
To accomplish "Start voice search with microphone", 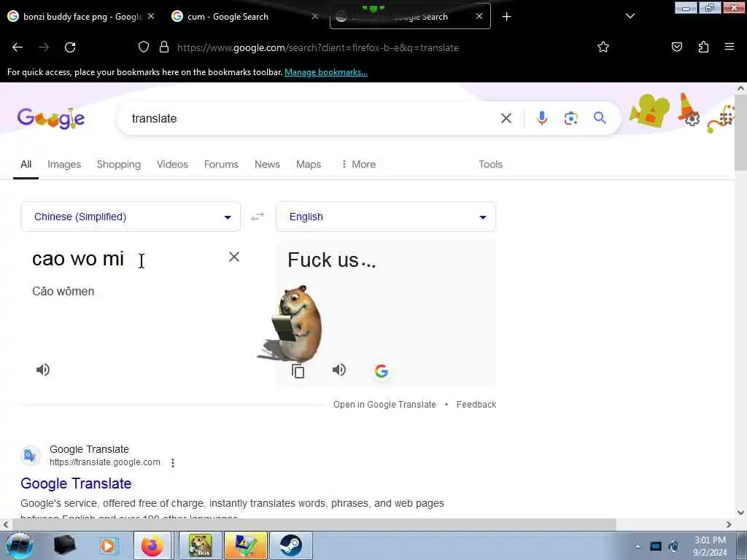I will click(542, 118).
